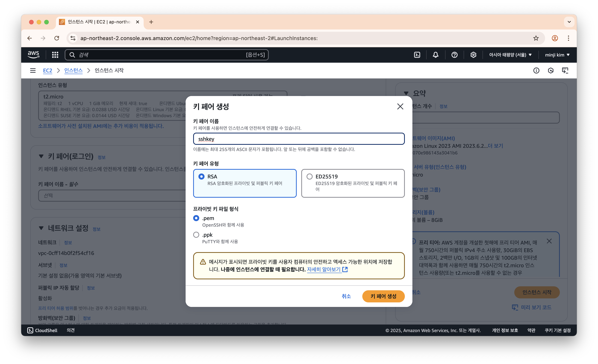
Task: Reload the page
Action: tap(57, 38)
